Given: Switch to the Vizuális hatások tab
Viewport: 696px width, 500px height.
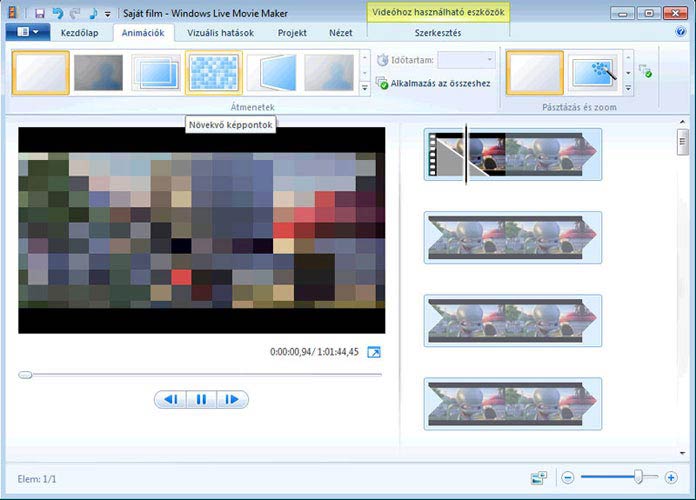Looking at the screenshot, I should point(220,33).
